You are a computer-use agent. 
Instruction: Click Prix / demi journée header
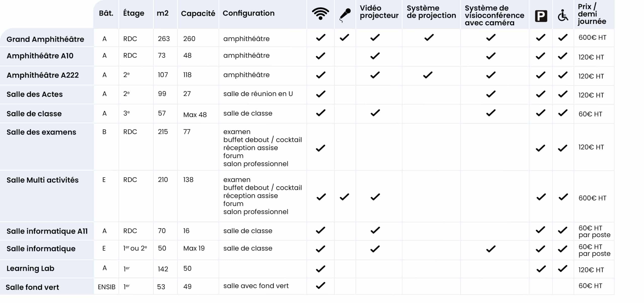[591, 14]
